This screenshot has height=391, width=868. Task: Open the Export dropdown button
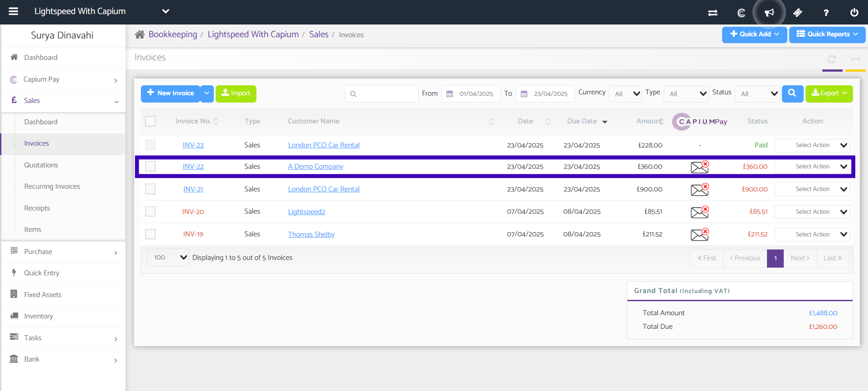pyautogui.click(x=829, y=93)
